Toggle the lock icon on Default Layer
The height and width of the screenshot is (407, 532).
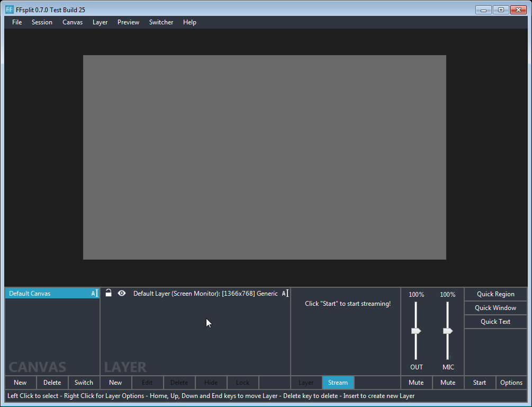109,293
